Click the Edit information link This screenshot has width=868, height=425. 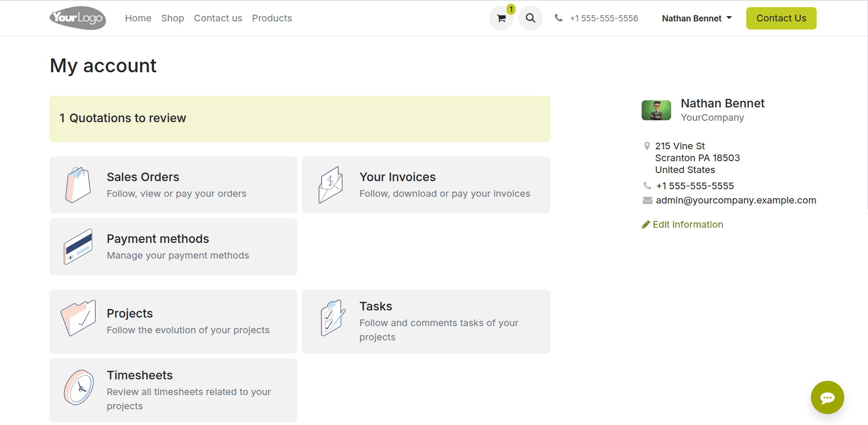click(x=687, y=224)
